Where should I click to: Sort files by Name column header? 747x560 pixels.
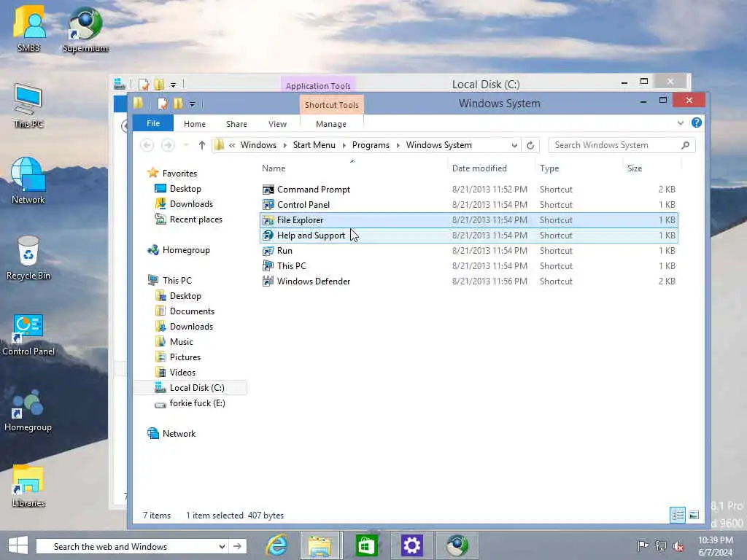coord(274,168)
